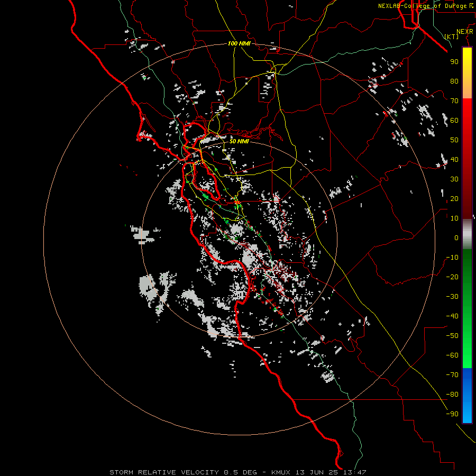This screenshot has width=476, height=476.
Task: Click the "90" value on velocity scale
Action: [x=454, y=62]
